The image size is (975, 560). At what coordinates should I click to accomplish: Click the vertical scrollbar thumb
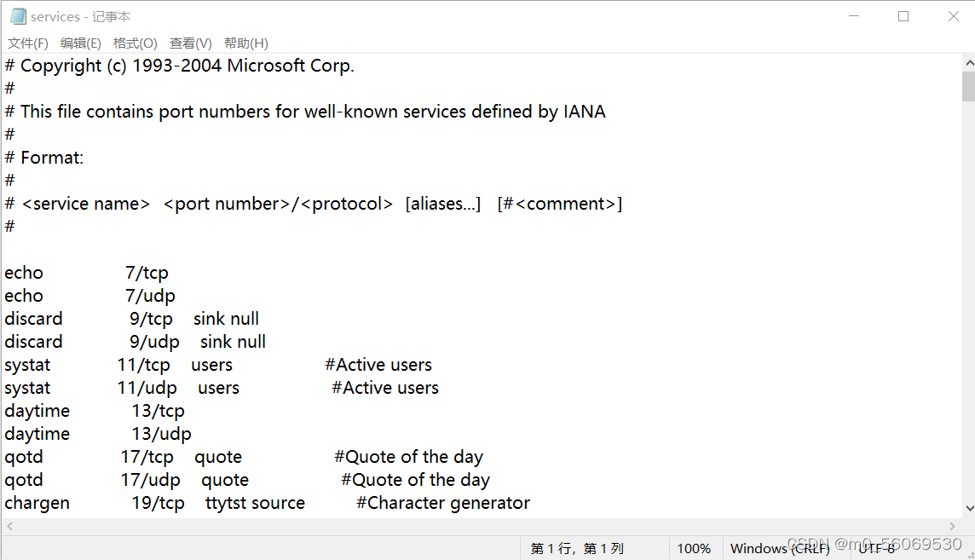point(968,87)
